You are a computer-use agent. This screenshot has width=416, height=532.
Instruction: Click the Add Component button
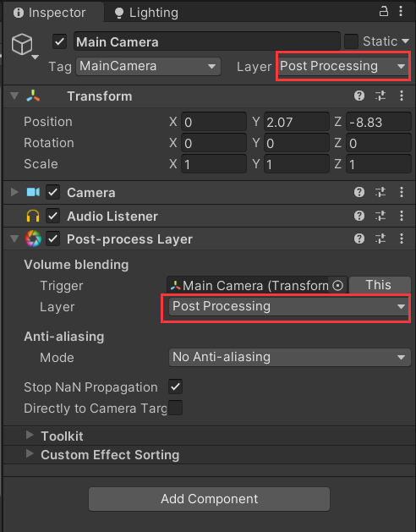coord(209,499)
